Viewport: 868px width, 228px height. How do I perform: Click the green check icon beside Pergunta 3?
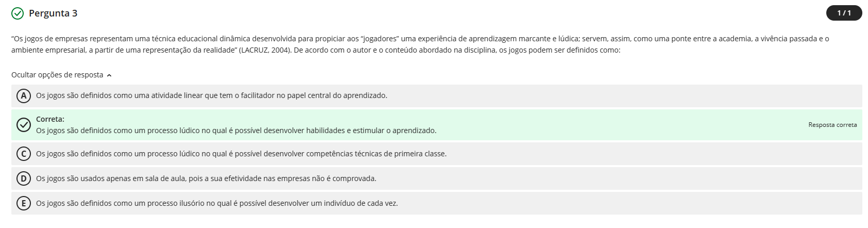click(x=18, y=13)
